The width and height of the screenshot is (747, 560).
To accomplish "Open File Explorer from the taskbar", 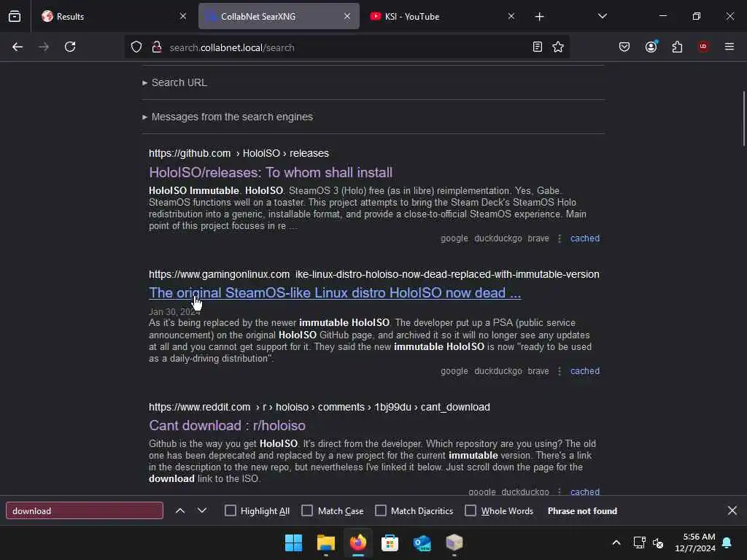I will coord(326,542).
